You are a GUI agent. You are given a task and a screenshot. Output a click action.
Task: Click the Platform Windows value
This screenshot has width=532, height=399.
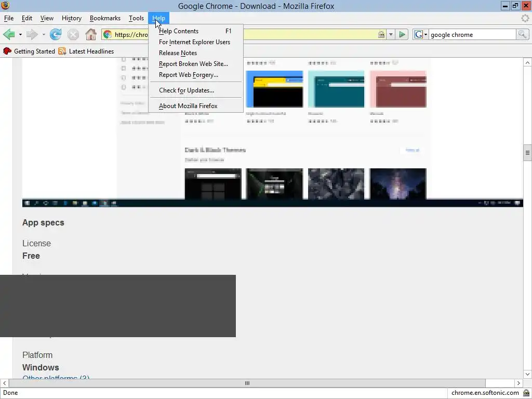click(41, 367)
